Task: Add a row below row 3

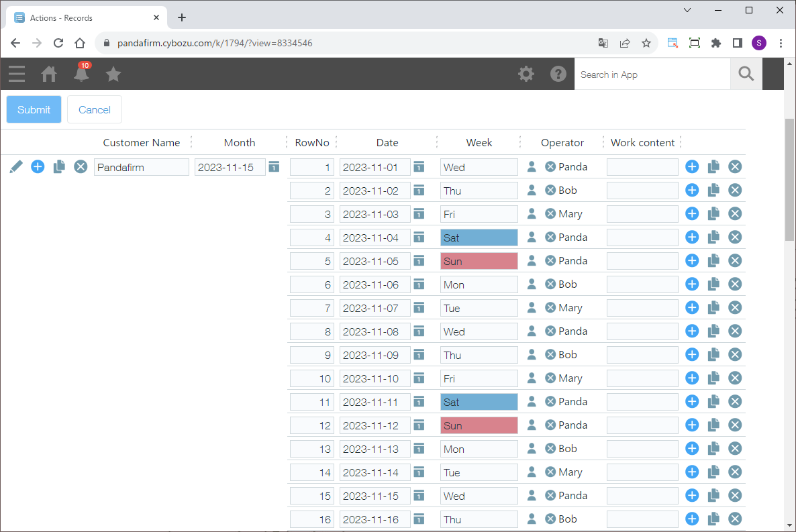Action: (692, 214)
